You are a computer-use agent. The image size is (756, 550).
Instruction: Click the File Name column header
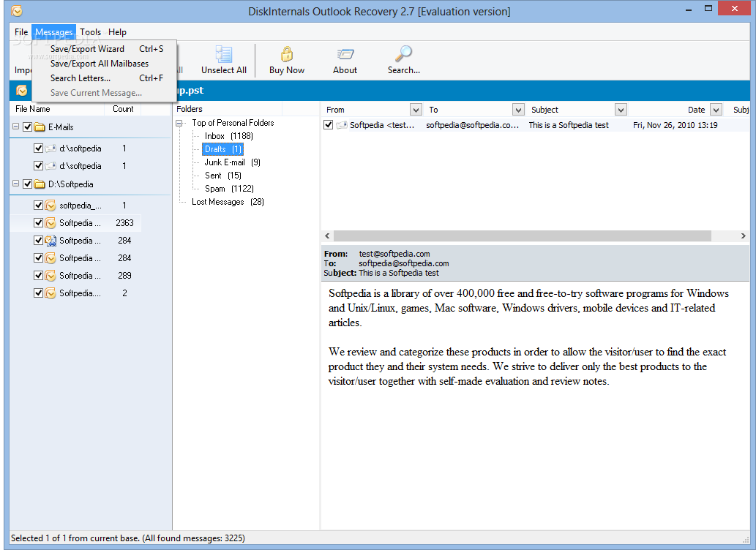(57, 109)
